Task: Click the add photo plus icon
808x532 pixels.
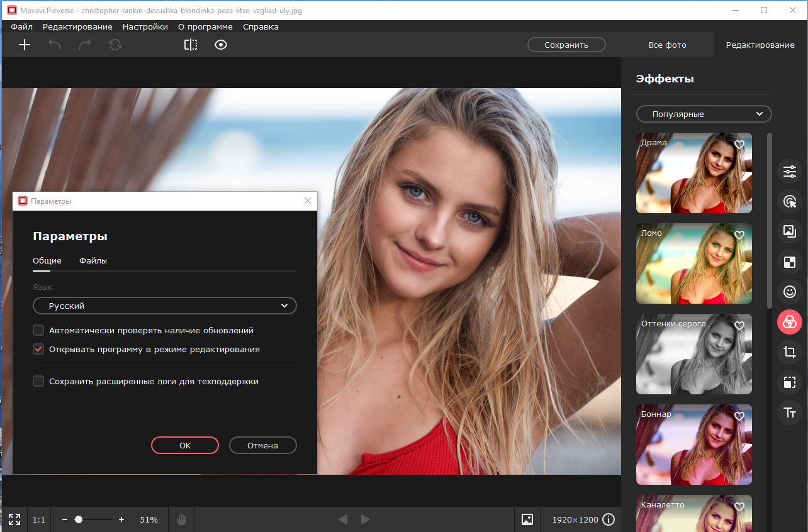Action: pyautogui.click(x=25, y=45)
